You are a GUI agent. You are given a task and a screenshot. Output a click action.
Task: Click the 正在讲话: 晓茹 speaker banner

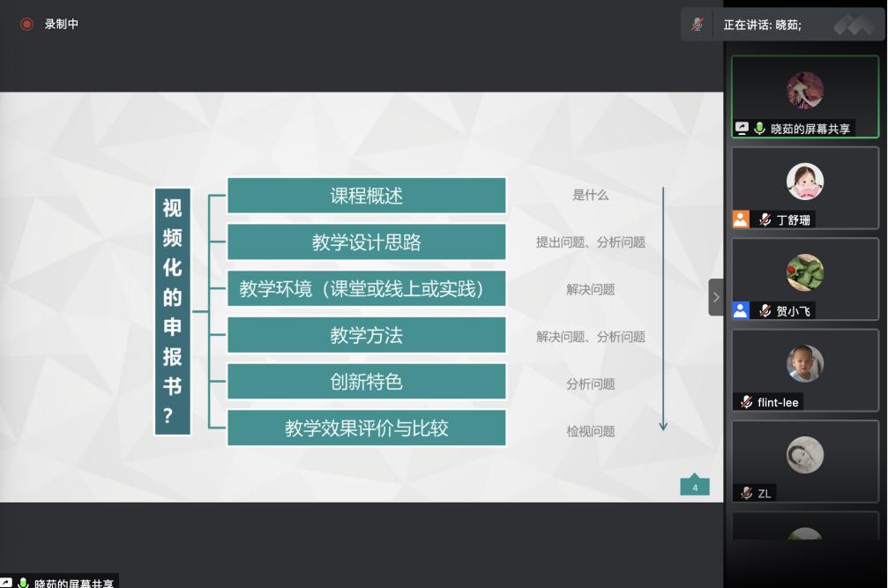(x=763, y=25)
